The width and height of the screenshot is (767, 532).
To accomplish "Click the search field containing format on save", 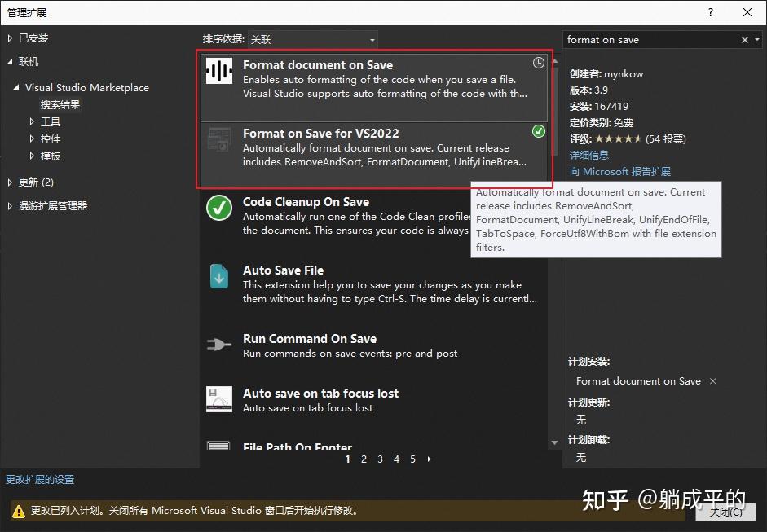I will [x=650, y=40].
